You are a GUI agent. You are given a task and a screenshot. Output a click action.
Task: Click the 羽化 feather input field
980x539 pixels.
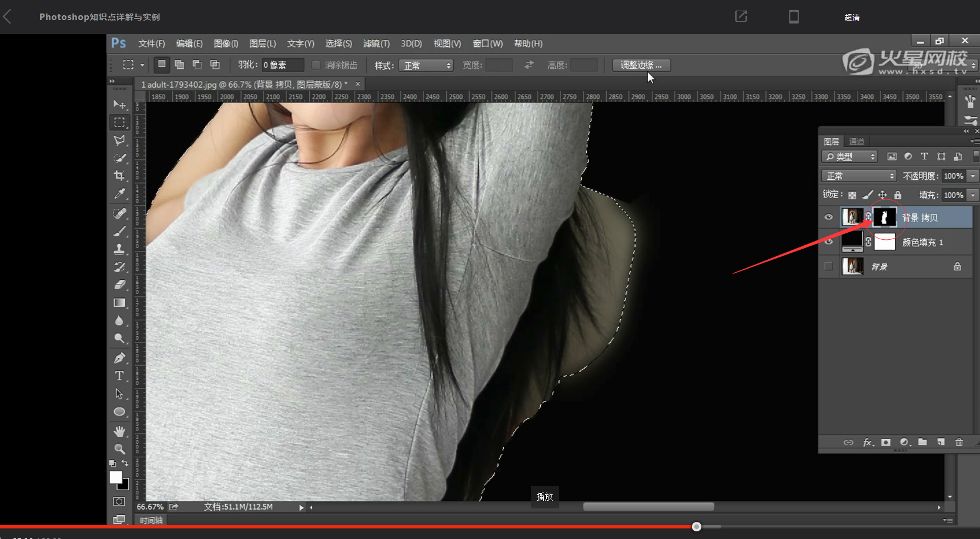coord(283,65)
